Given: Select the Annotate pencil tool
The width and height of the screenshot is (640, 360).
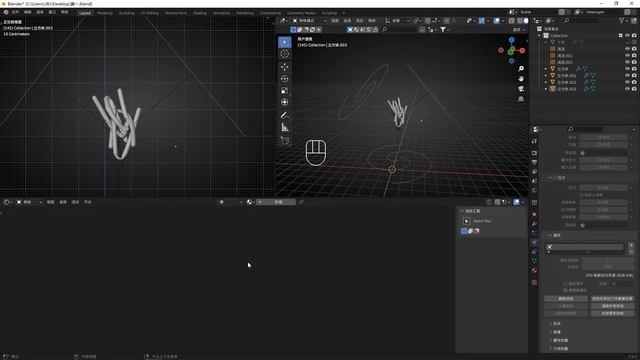Looking at the screenshot, I should pyautogui.click(x=284, y=116).
